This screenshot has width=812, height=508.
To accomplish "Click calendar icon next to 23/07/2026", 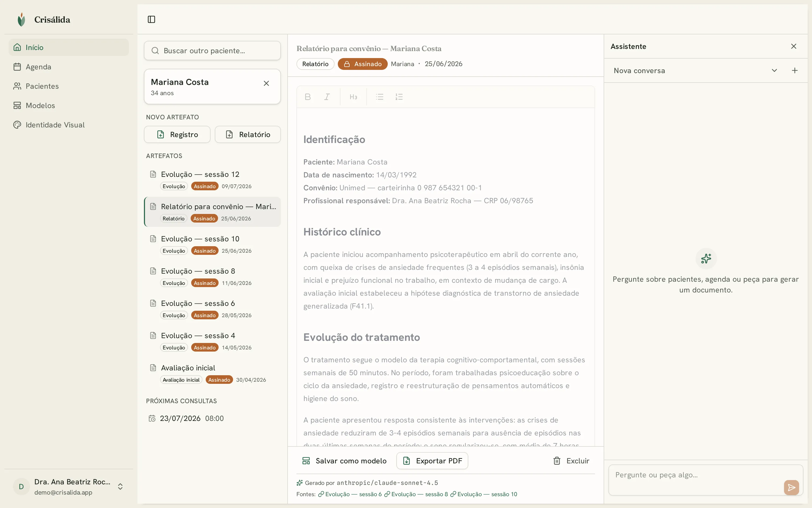I will (x=152, y=418).
